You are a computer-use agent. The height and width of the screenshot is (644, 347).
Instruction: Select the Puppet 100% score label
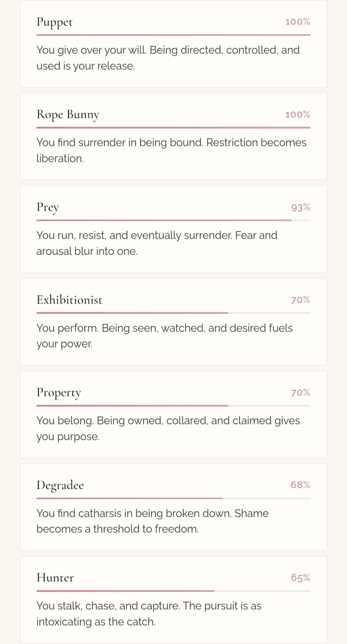pyautogui.click(x=297, y=22)
